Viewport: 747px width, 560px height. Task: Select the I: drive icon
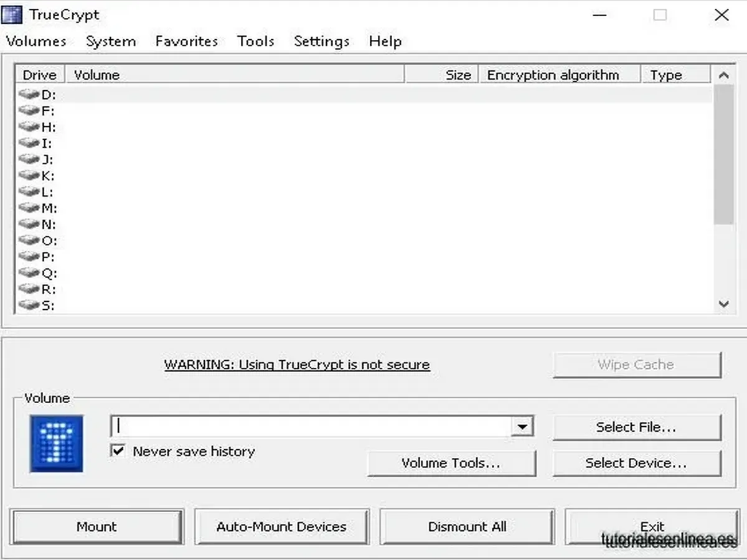[x=29, y=143]
